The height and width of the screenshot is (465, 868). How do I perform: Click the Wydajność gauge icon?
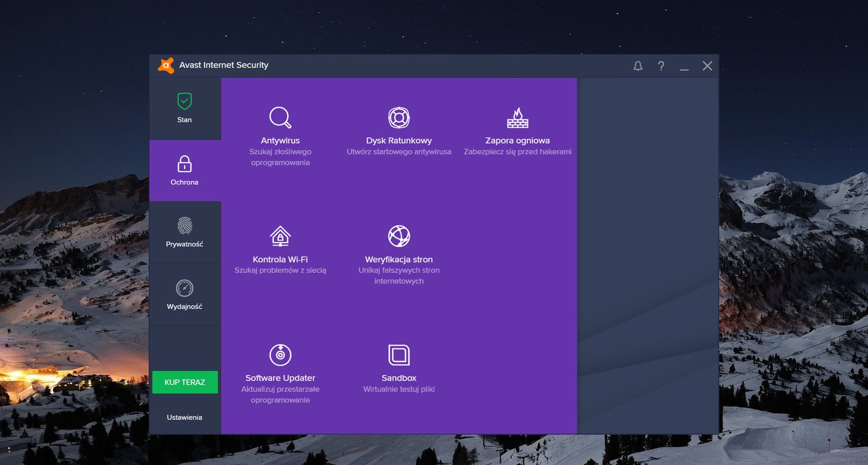[185, 288]
